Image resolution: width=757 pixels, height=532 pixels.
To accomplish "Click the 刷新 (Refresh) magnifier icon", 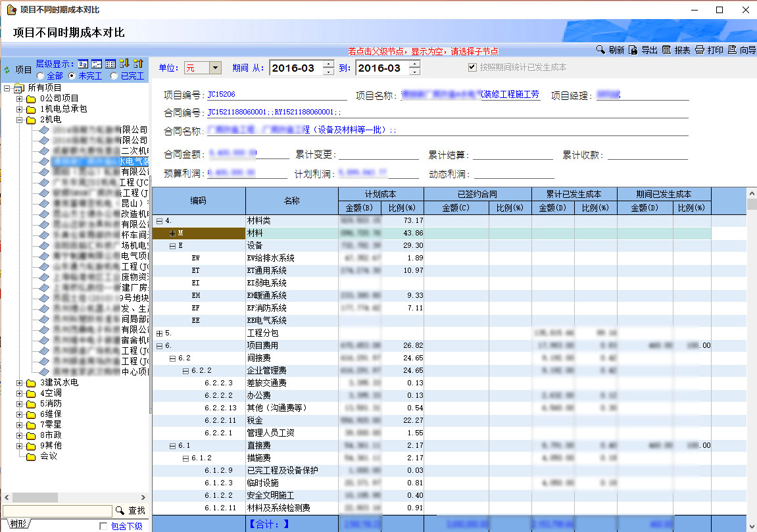I will [x=600, y=50].
